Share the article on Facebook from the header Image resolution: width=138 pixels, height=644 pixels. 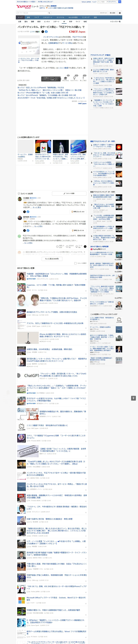46,32
